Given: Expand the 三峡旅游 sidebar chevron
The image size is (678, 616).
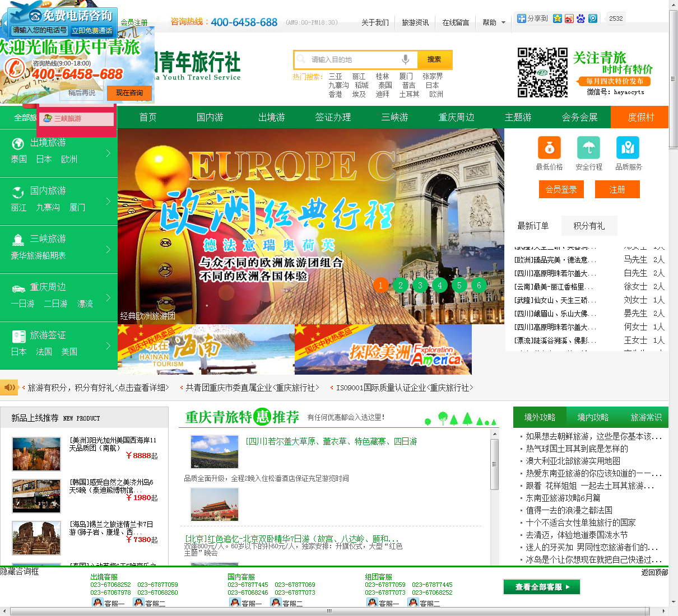Looking at the screenshot, I should click(x=108, y=249).
